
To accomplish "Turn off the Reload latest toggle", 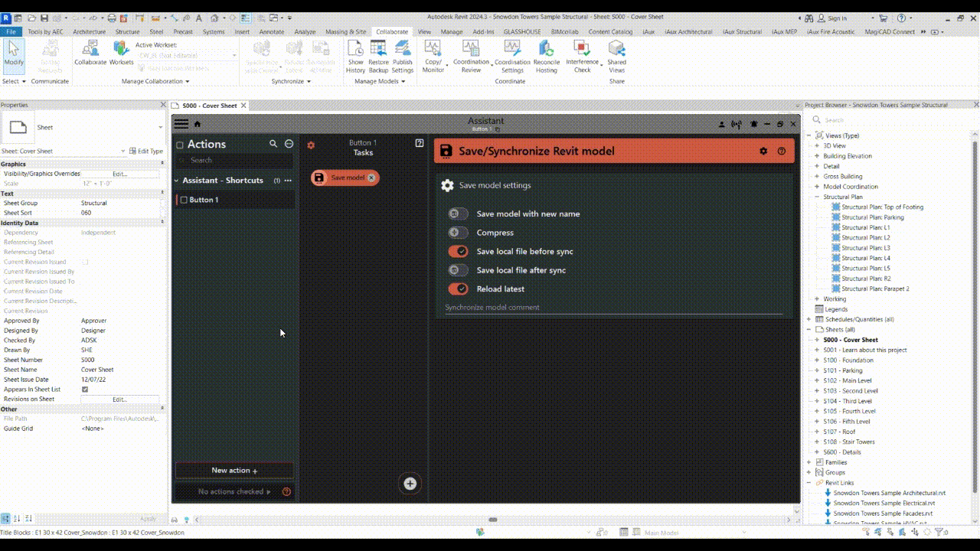I will click(458, 289).
